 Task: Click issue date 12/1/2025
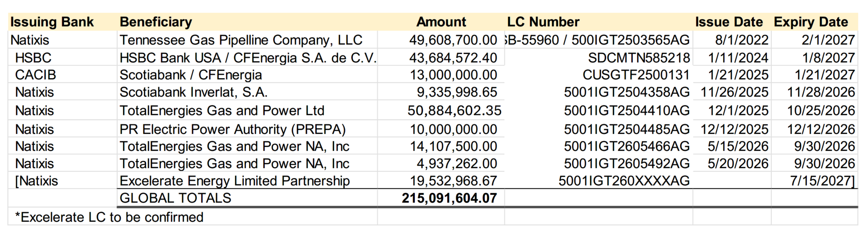click(x=738, y=110)
